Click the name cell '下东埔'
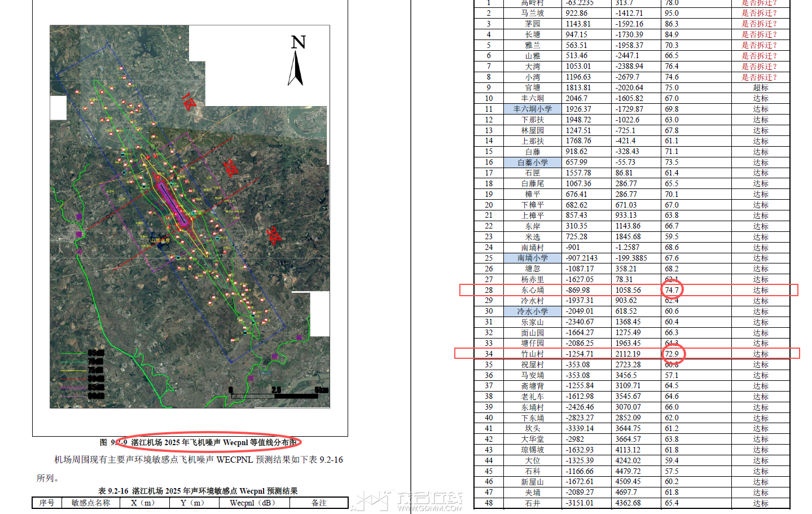This screenshot has width=812, height=514. 532,418
